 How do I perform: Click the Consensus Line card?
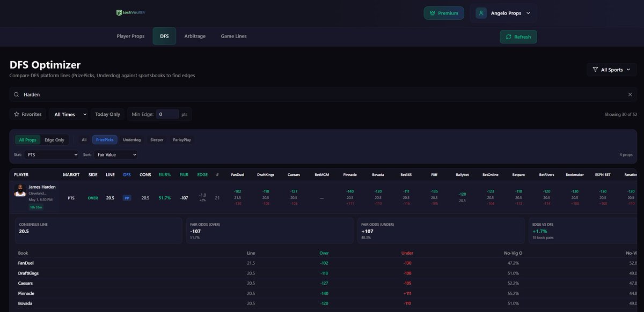[x=98, y=231]
